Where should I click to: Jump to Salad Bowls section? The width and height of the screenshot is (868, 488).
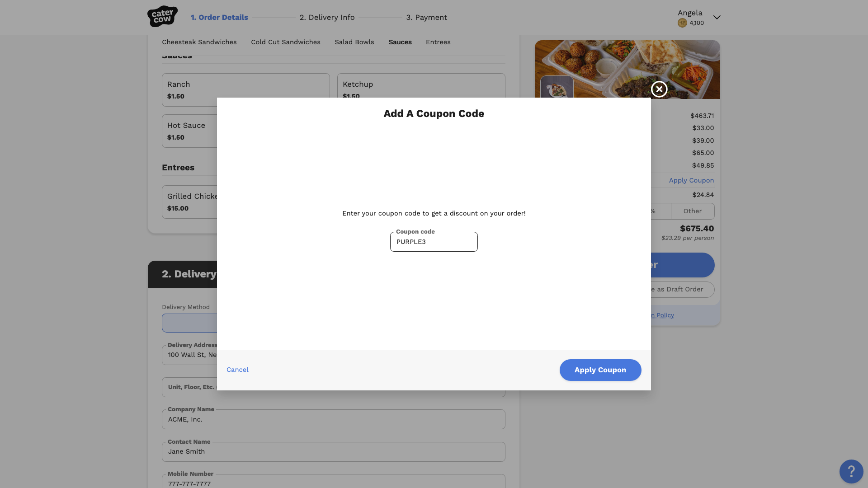[354, 42]
